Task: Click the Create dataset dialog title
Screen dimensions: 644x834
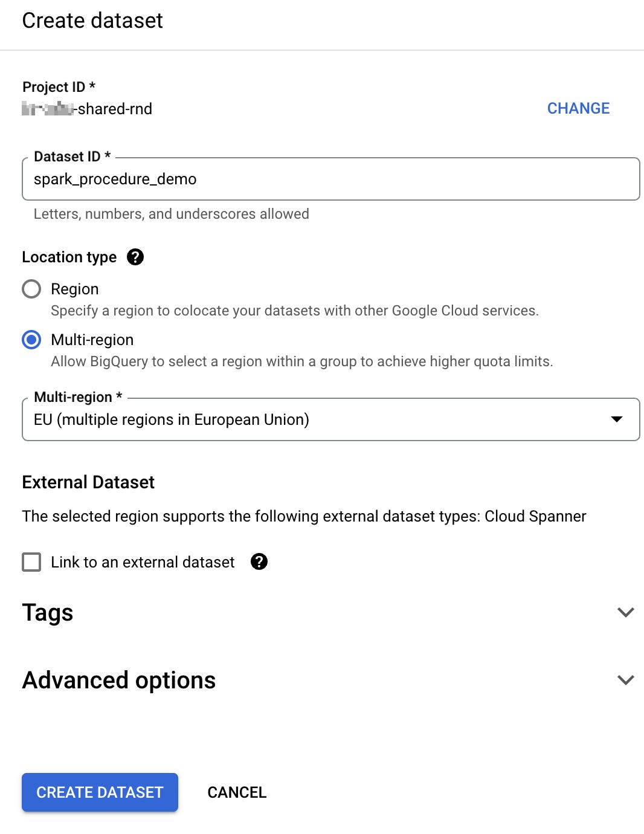Action: point(92,21)
